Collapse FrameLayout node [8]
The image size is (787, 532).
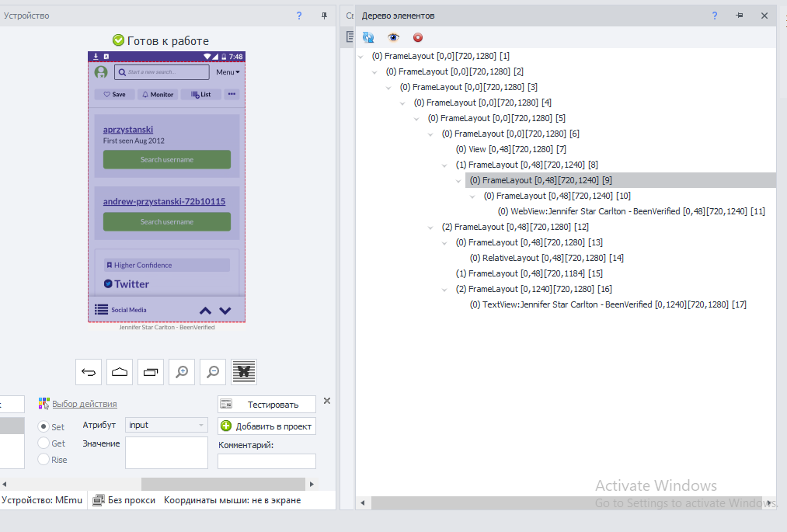[444, 165]
